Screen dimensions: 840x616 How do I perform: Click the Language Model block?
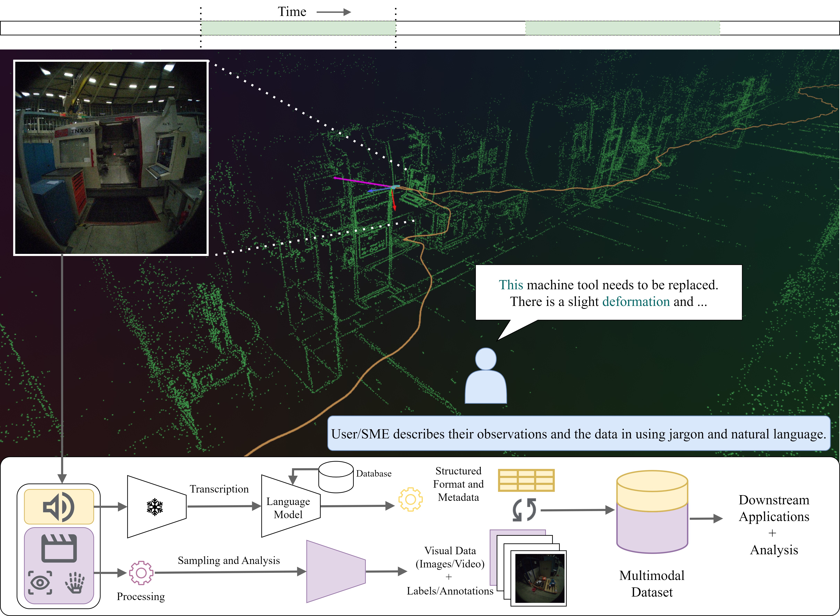(x=291, y=506)
